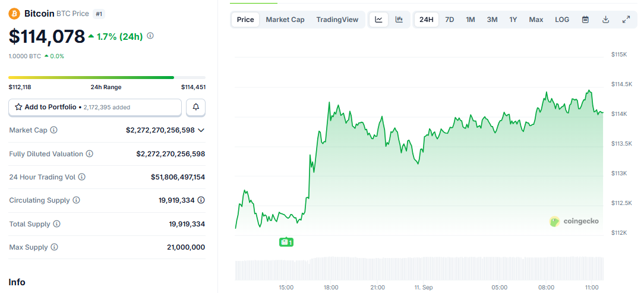Click info icon beside 19,919,334 circulating value
The height and width of the screenshot is (293, 644).
tap(201, 200)
